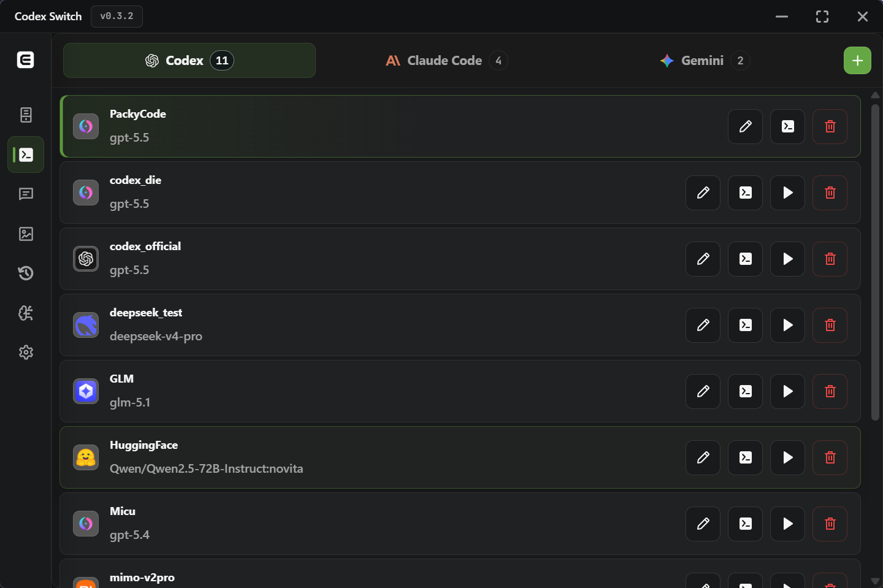Open the document list sidebar icon
883x588 pixels.
(x=26, y=115)
